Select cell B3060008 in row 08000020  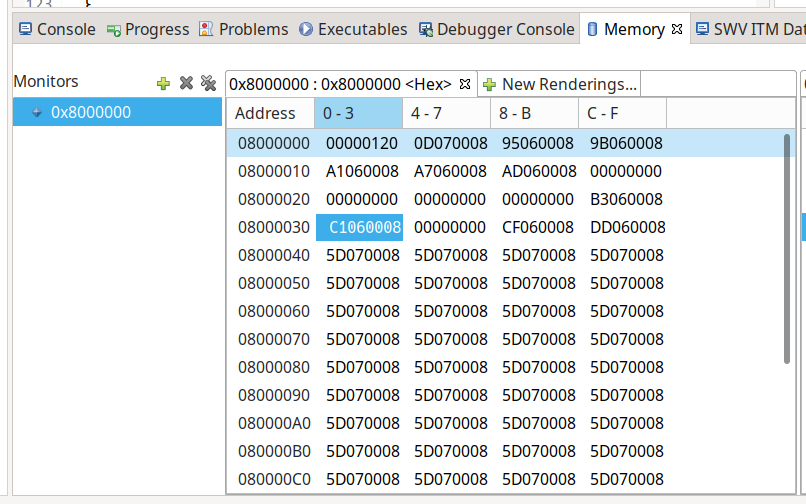[626, 199]
